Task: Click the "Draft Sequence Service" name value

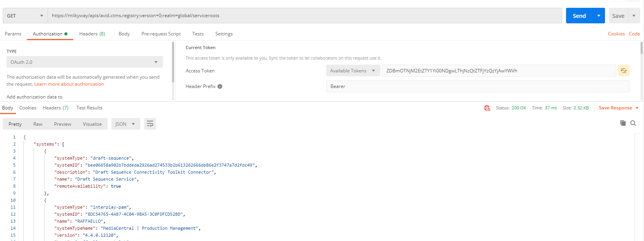Action: (x=106, y=179)
